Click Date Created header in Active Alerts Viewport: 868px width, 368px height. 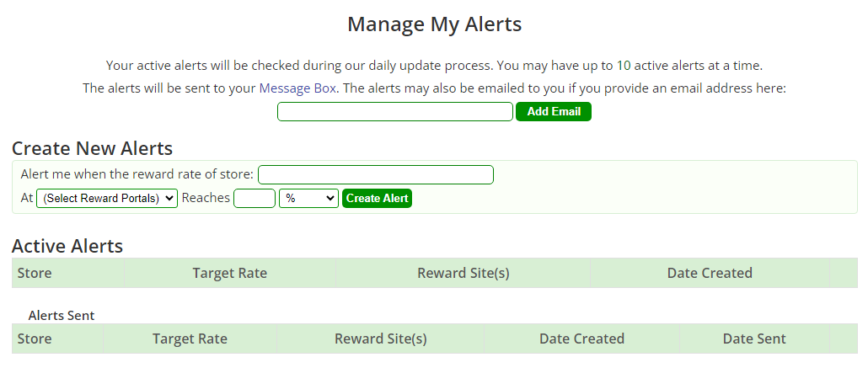tap(710, 273)
